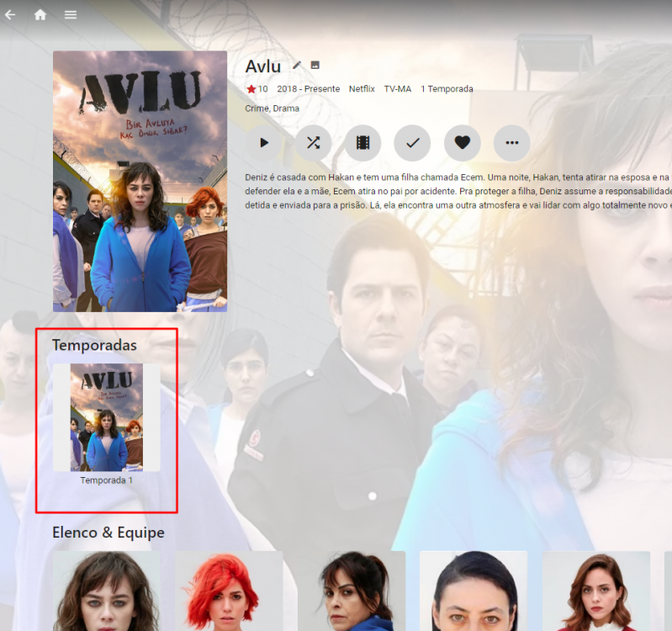Play the Avlu series

[264, 143]
